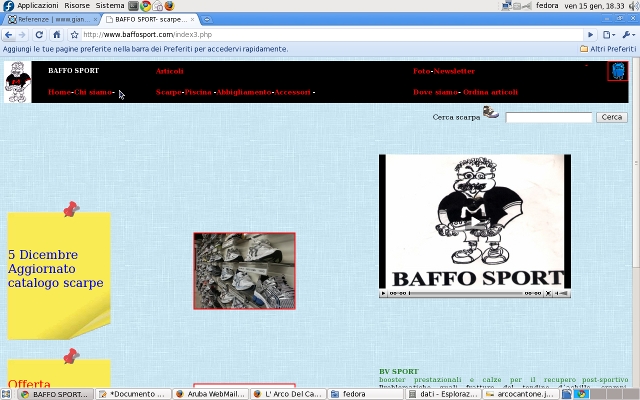Click the address bar URL field

click(331, 35)
